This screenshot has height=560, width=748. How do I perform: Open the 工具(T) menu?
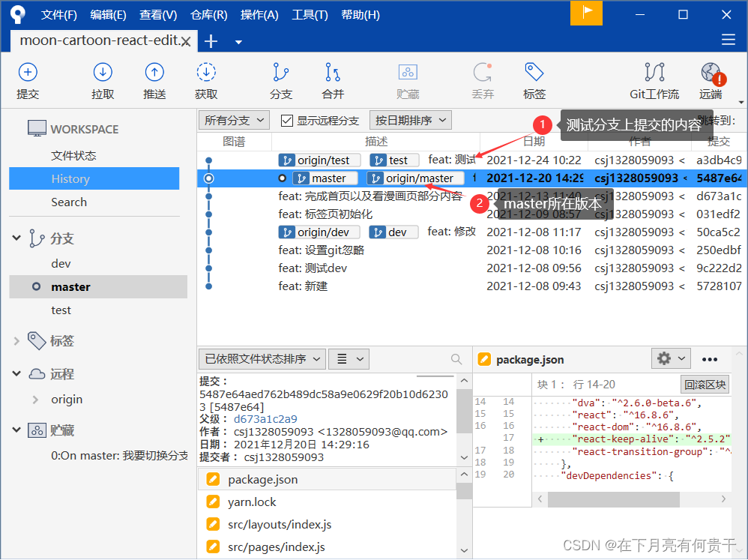coord(310,15)
